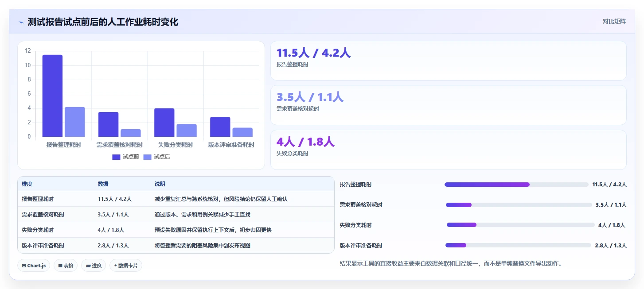This screenshot has height=289, width=644.
Task: Click the 试点后 bar for 报告整理耗时
Action: [x=74, y=122]
